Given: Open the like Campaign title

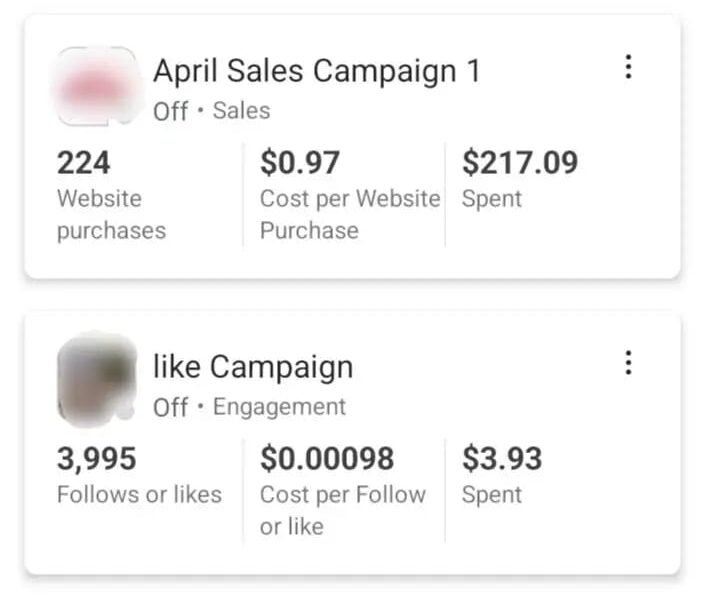Looking at the screenshot, I should [x=252, y=367].
